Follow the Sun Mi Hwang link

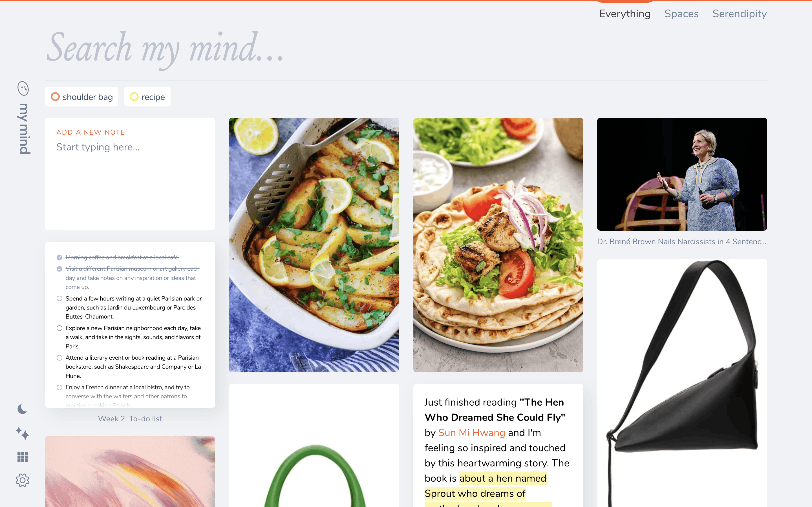click(471, 433)
